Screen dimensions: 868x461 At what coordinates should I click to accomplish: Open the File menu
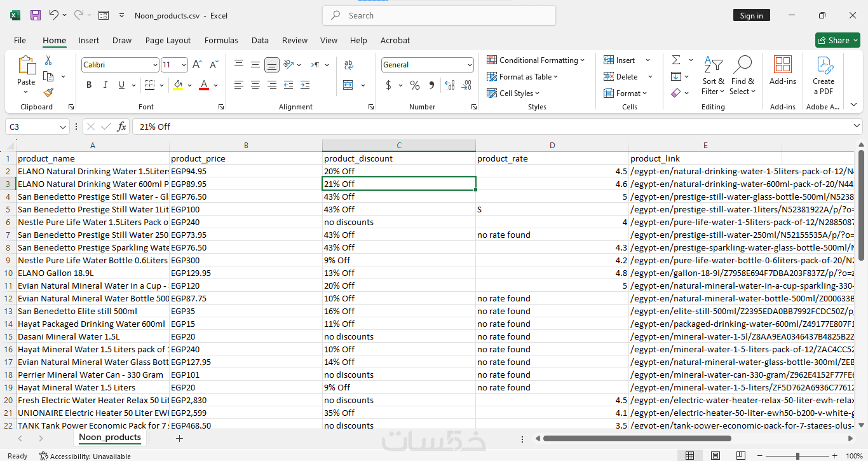20,40
